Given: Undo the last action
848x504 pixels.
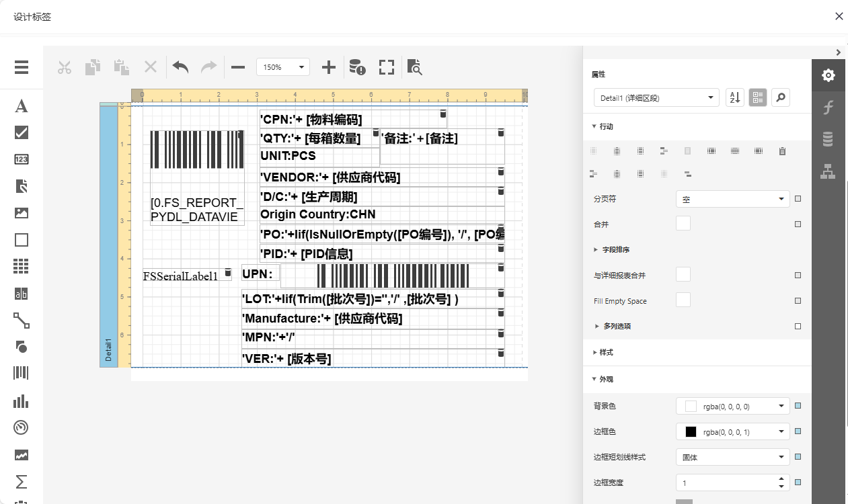Looking at the screenshot, I should click(180, 67).
